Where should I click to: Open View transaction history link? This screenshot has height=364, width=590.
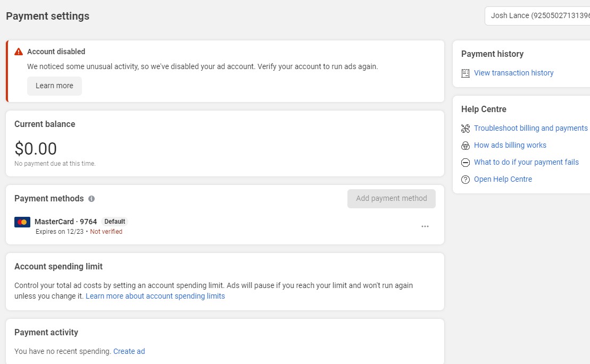pyautogui.click(x=513, y=73)
